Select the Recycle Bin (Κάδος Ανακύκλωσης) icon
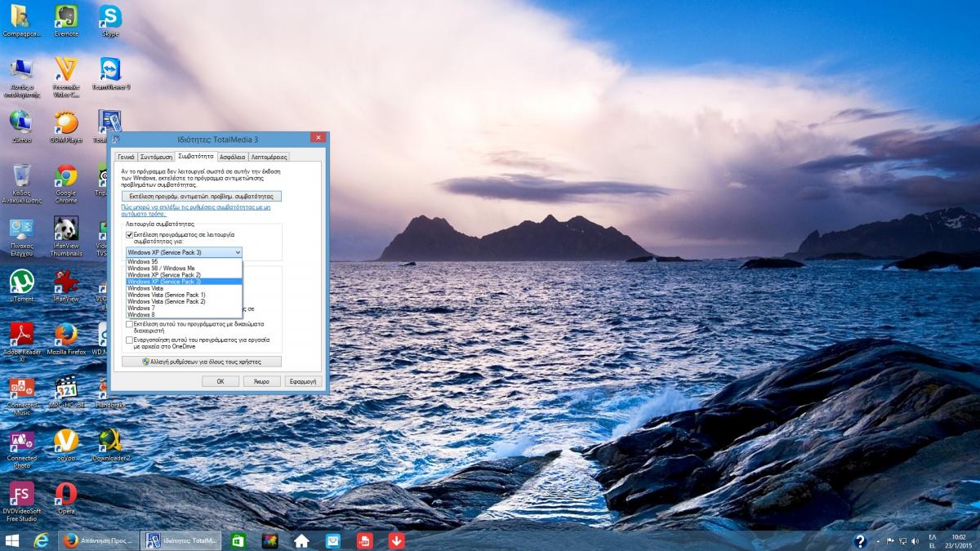 (x=21, y=183)
